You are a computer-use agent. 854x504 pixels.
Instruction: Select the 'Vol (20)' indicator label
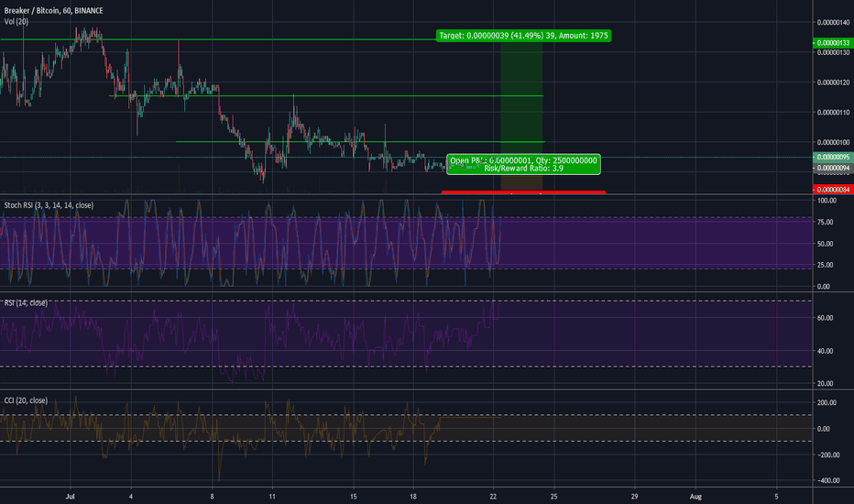(16, 21)
